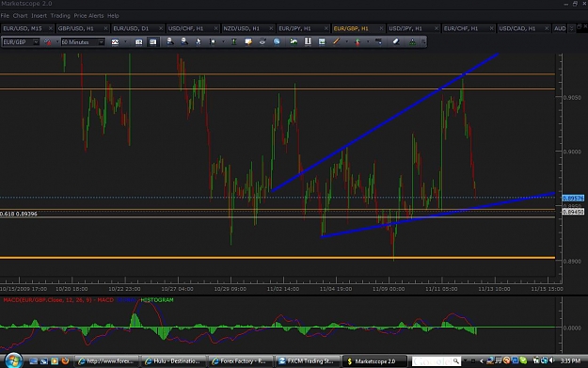This screenshot has height=368, width=588.
Task: Click the green chart picture icon
Action: (x=294, y=41)
